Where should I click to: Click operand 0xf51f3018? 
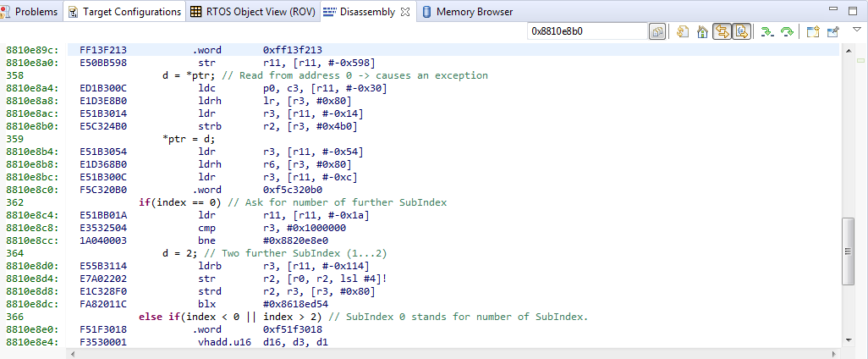point(292,329)
